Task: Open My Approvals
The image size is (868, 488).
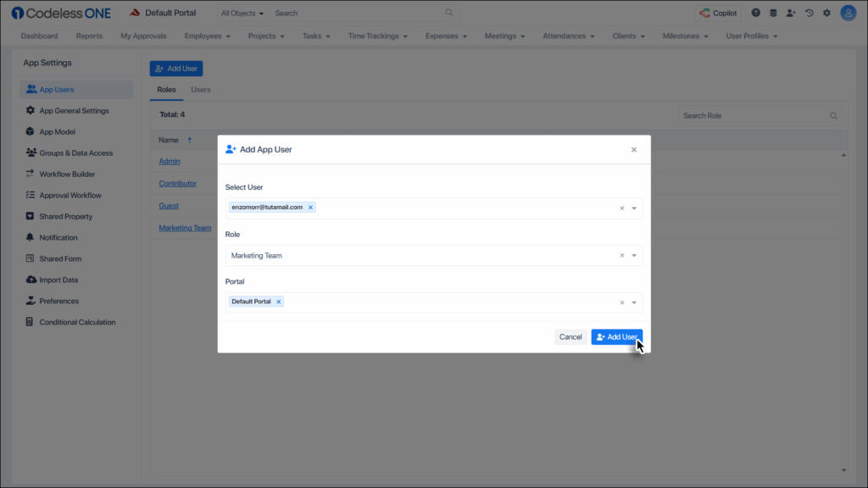Action: (143, 36)
